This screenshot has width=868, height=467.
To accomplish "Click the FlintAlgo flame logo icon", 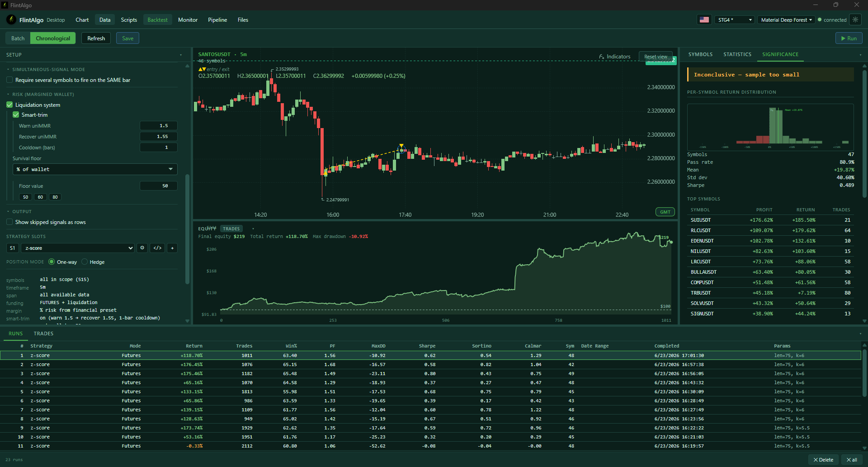I will click(x=11, y=20).
